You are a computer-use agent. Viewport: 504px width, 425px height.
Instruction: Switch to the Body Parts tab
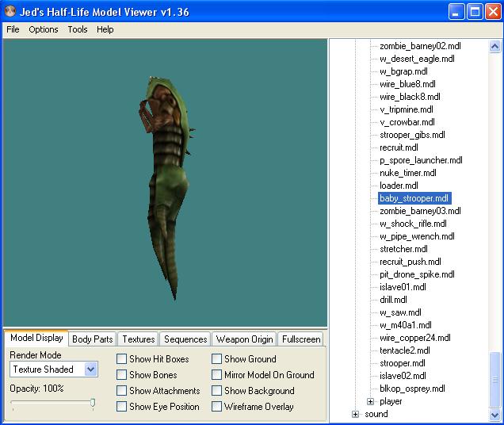pyautogui.click(x=93, y=339)
